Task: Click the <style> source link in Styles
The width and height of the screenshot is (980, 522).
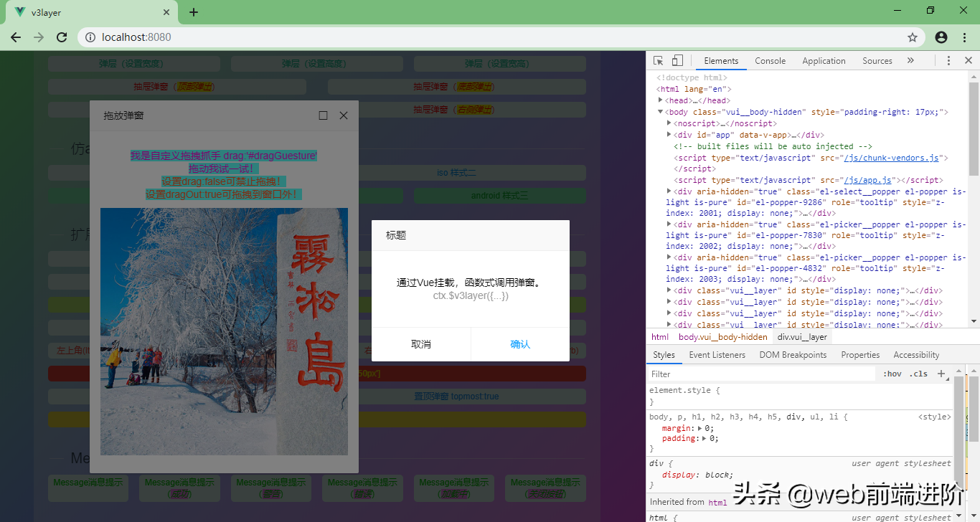Action: [x=935, y=417]
